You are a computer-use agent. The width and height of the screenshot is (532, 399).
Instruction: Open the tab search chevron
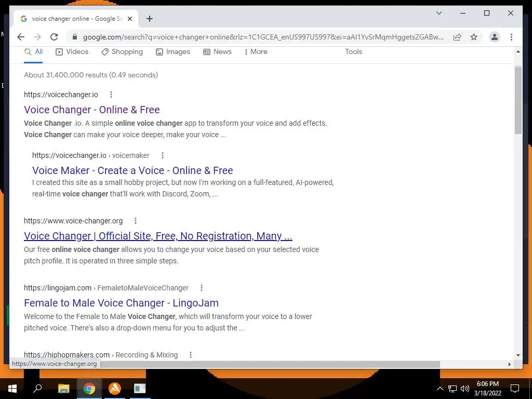[x=438, y=13]
